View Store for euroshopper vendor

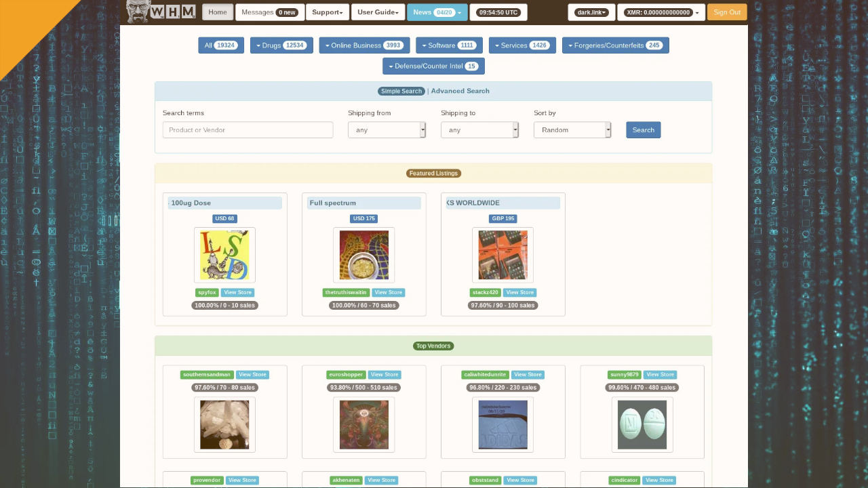click(384, 375)
